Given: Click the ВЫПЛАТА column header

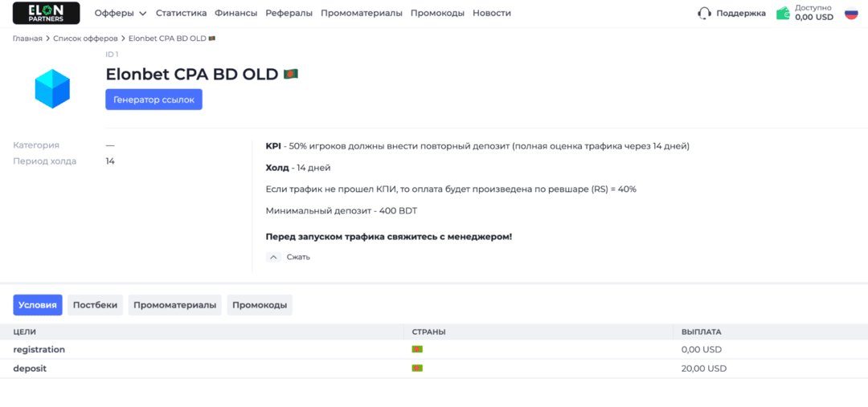Looking at the screenshot, I should click(702, 332).
